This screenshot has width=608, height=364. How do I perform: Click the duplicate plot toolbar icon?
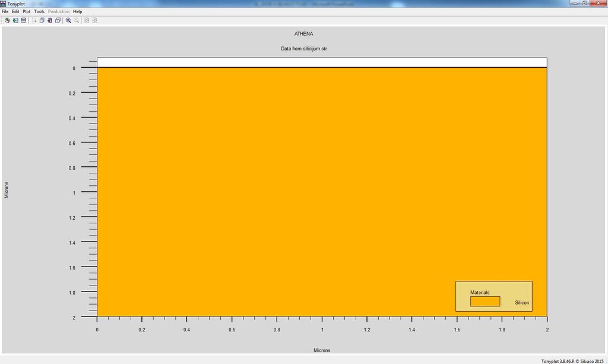click(58, 20)
